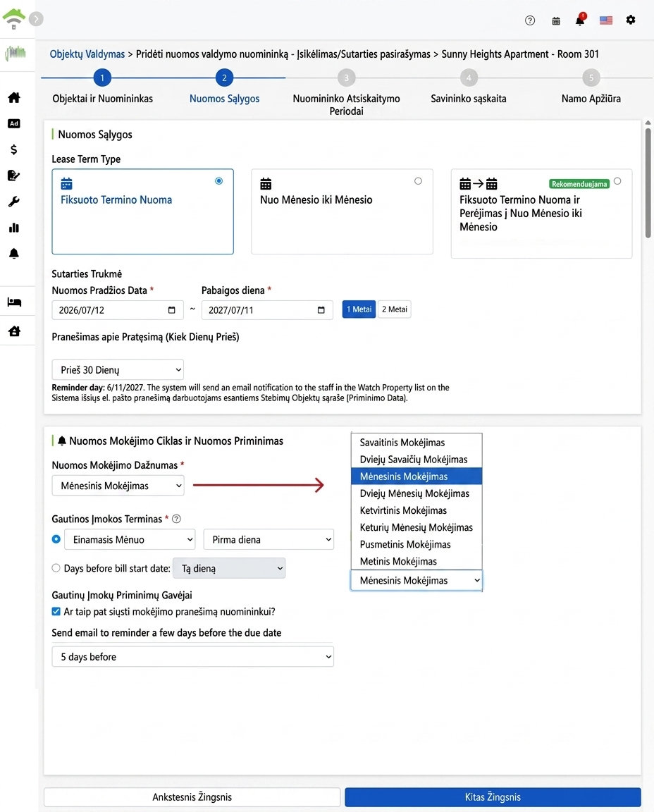Open the Einamasis Mėnuo dropdown
Screen dimensions: 654x812
coord(130,540)
